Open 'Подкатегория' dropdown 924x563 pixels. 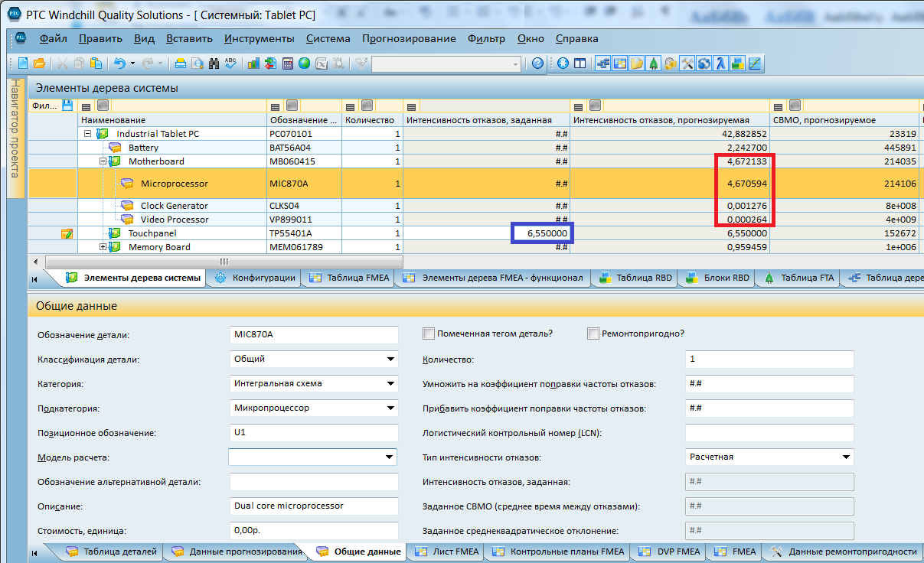coord(391,408)
